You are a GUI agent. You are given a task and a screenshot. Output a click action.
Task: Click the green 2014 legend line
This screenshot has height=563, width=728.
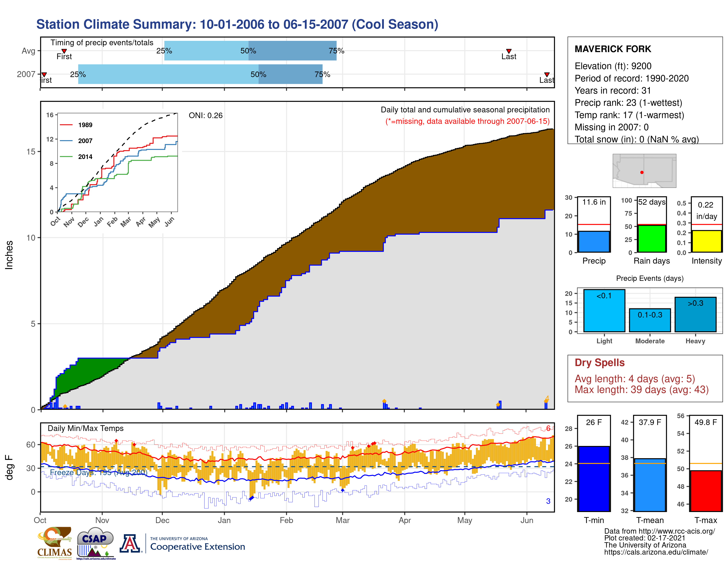(66, 157)
